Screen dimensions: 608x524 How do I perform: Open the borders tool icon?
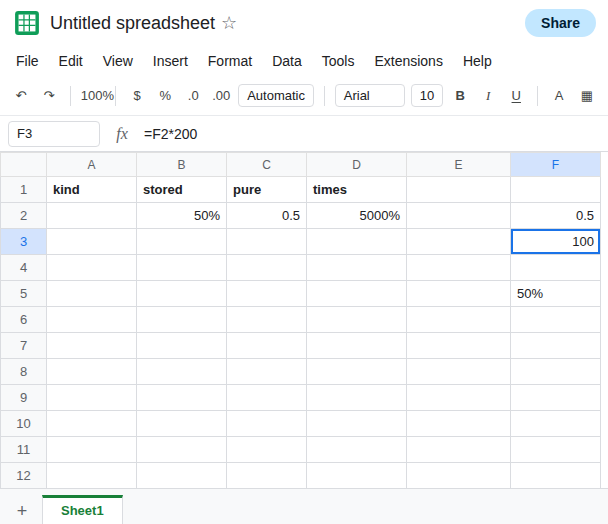click(x=587, y=96)
